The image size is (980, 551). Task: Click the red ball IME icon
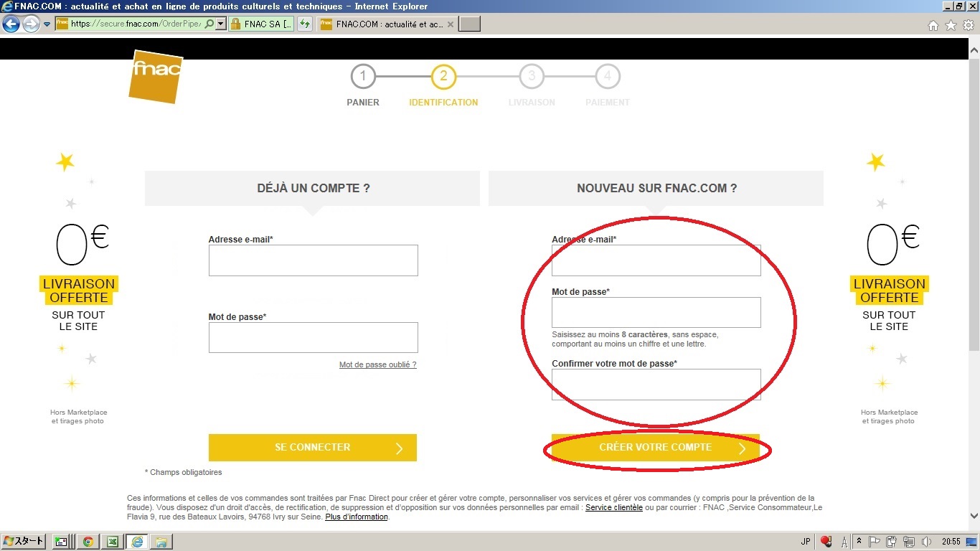(x=826, y=542)
